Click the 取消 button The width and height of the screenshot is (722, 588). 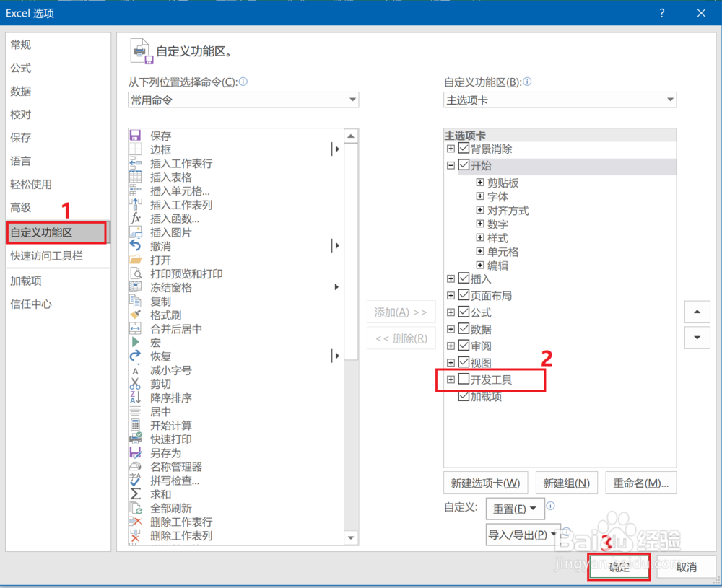686,567
